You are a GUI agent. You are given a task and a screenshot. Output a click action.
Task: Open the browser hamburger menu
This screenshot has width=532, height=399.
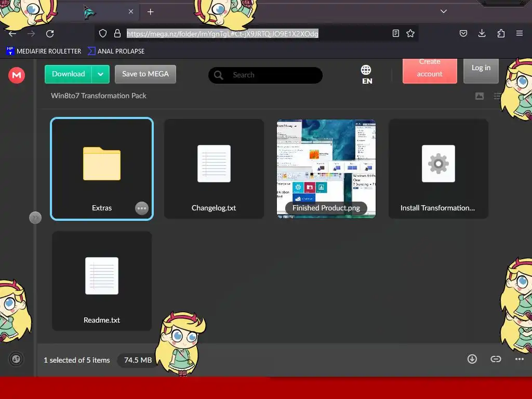(x=520, y=33)
